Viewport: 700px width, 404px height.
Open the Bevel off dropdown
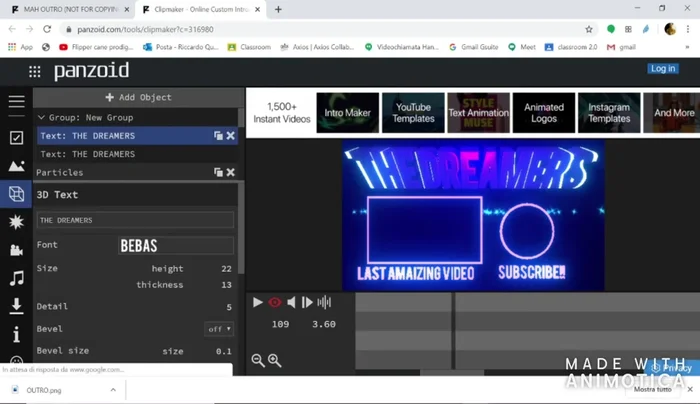(x=220, y=329)
